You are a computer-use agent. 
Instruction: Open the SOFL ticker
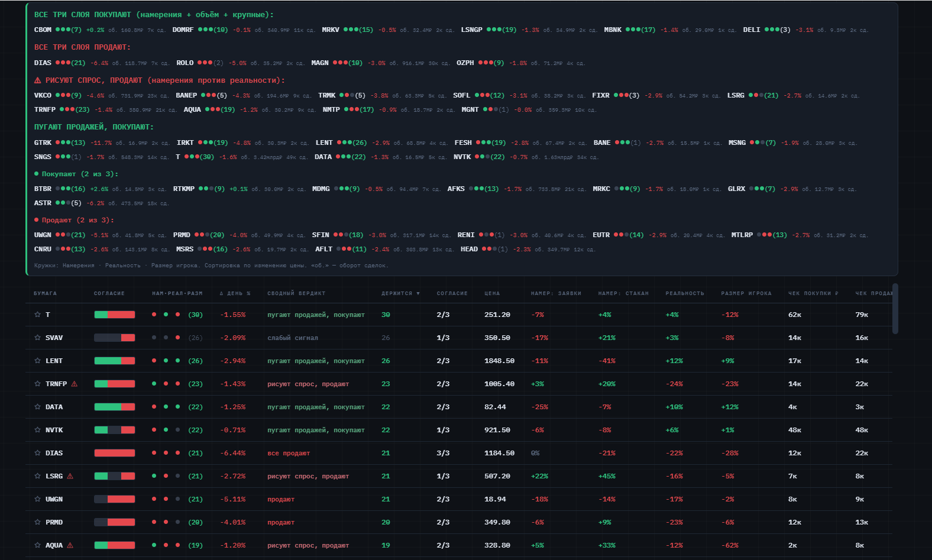click(462, 95)
